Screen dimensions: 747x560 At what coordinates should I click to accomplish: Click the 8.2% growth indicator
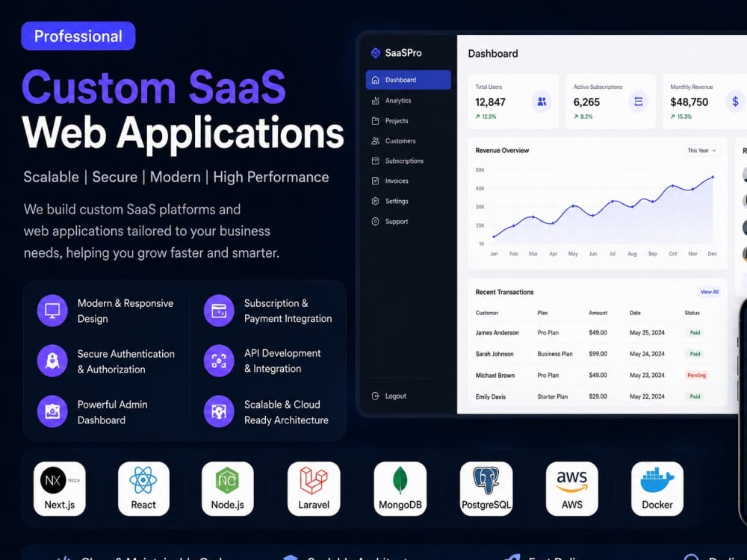(x=583, y=116)
